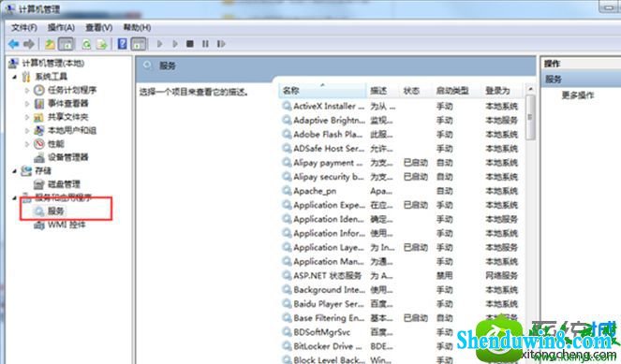Toggle the Show/Hide action pane icon

coord(139,44)
